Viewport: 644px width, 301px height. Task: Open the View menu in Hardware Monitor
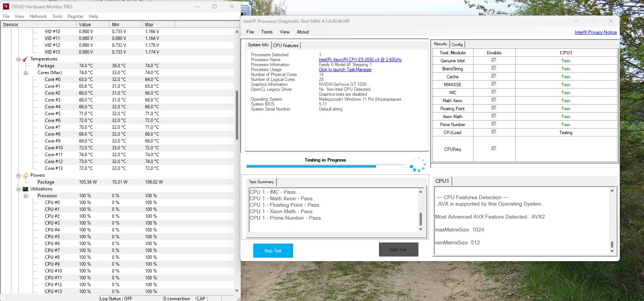pyautogui.click(x=19, y=16)
